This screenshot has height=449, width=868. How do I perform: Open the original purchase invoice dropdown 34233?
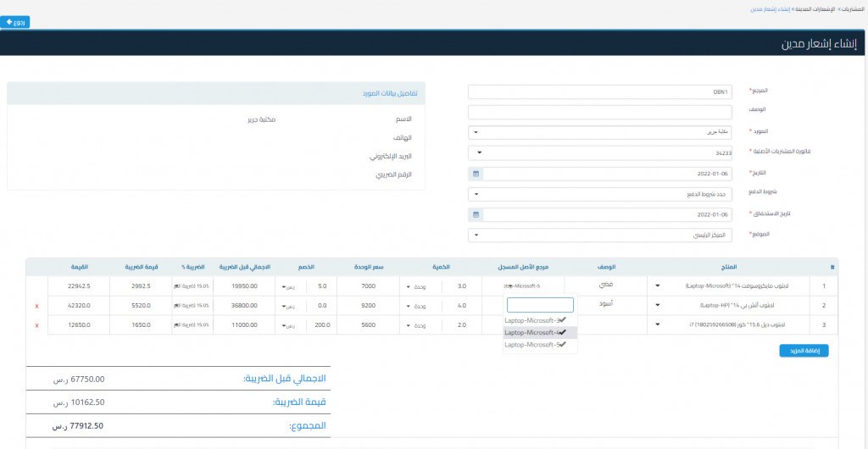(x=600, y=153)
